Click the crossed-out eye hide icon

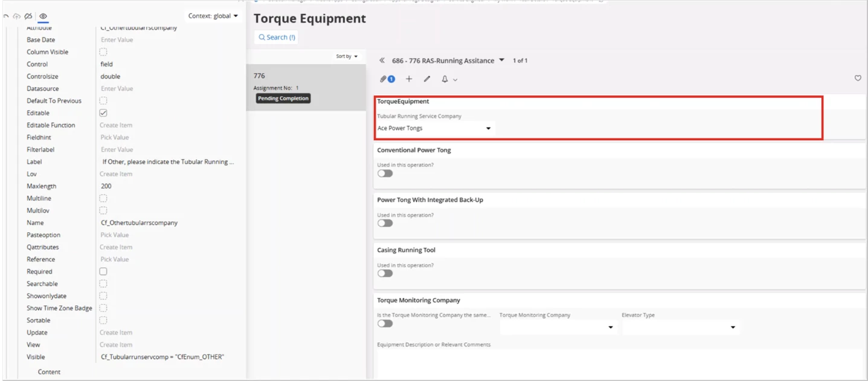[28, 16]
